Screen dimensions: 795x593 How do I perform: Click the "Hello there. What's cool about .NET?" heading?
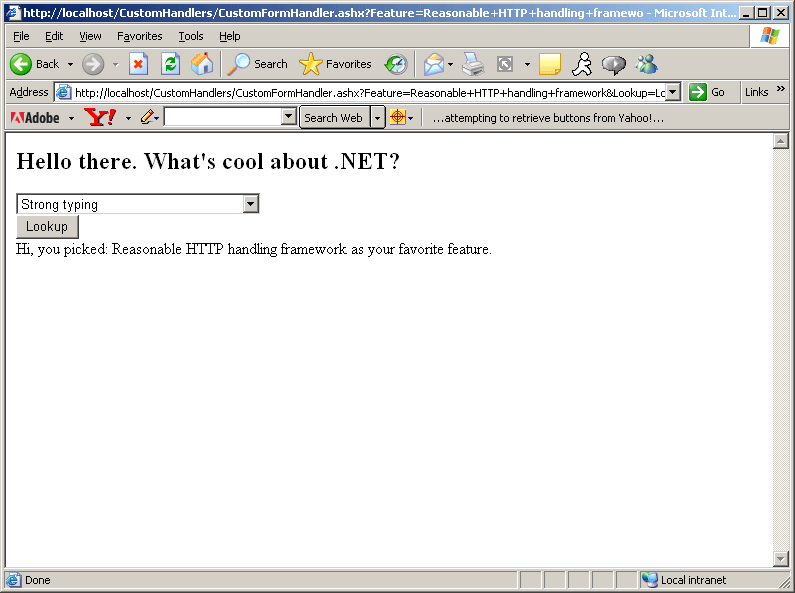(208, 162)
